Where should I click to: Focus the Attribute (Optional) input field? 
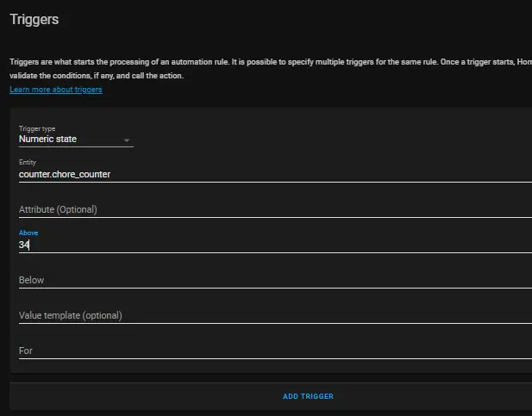pyautogui.click(x=275, y=209)
